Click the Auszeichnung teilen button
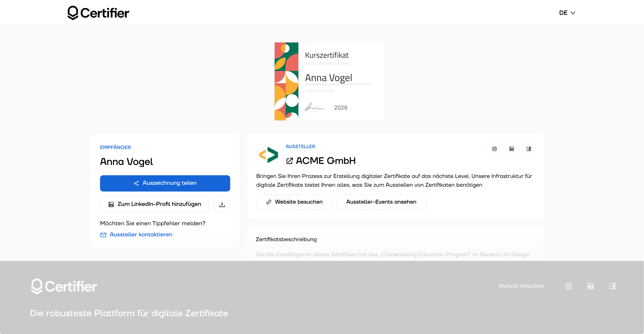Viewport: 644px width, 334px height. 165,183
